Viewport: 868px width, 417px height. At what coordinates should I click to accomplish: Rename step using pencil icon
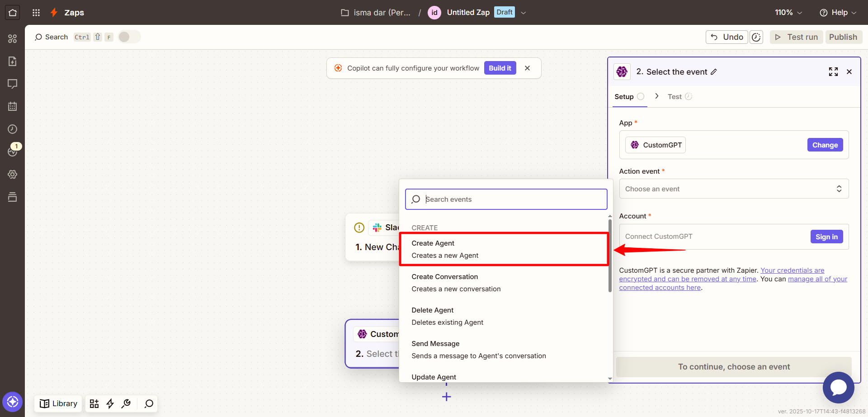pyautogui.click(x=714, y=72)
